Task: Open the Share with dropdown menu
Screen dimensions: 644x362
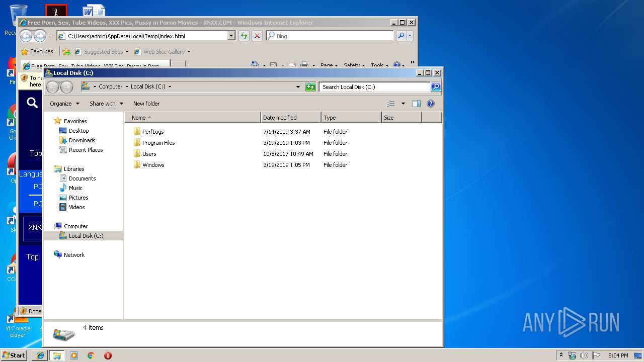Action: pos(106,104)
